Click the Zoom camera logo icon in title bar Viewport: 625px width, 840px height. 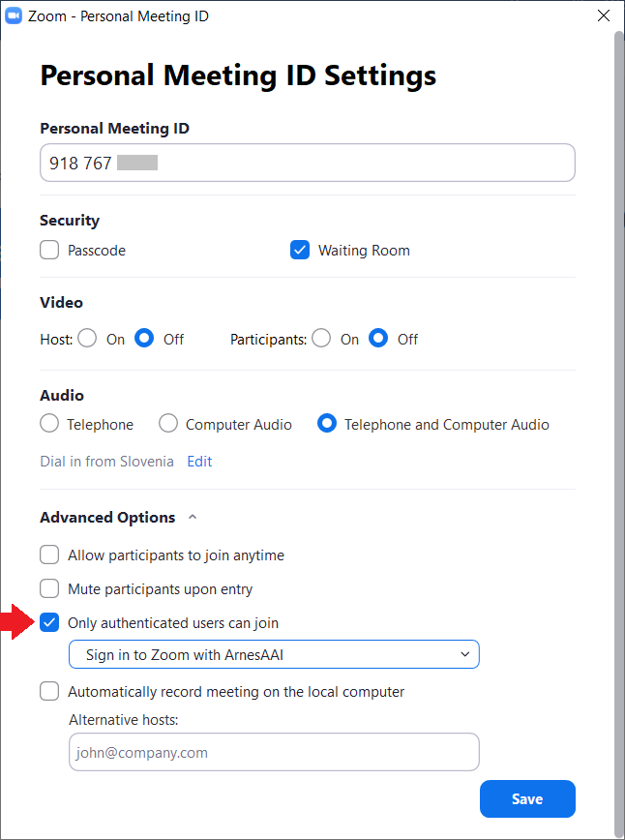point(14,16)
